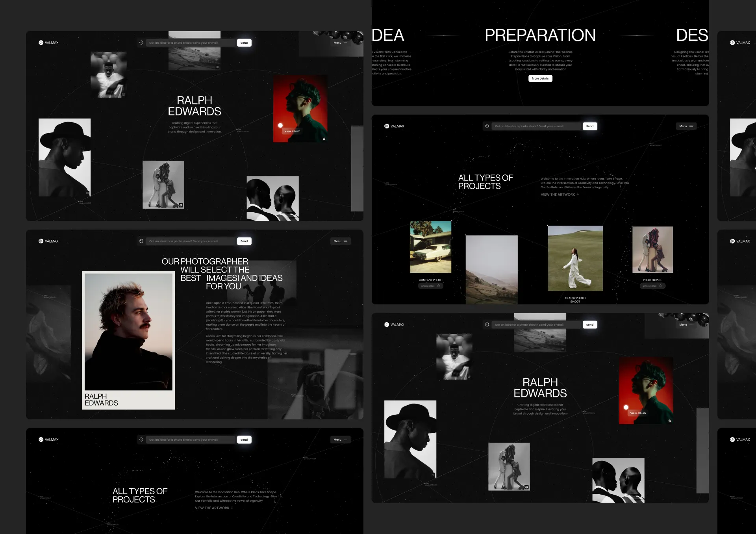Click the arrow icon in the COMPANY PHOTO tag
Image resolution: width=756 pixels, height=534 pixels.
[438, 286]
